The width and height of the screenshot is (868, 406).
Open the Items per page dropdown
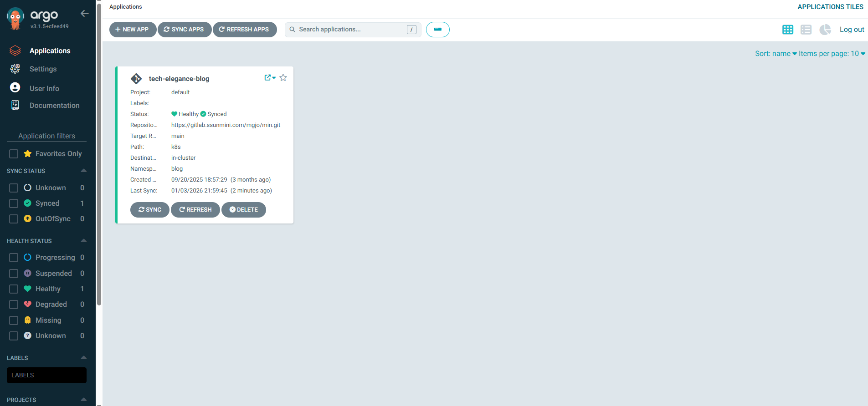832,54
